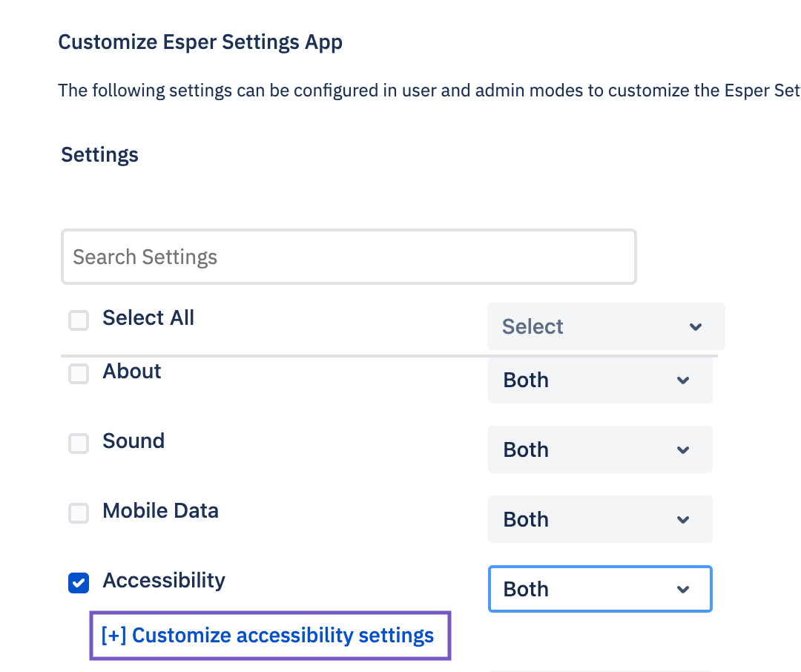Click the chevron on the Select All dropdown
The height and width of the screenshot is (672, 801).
point(696,326)
